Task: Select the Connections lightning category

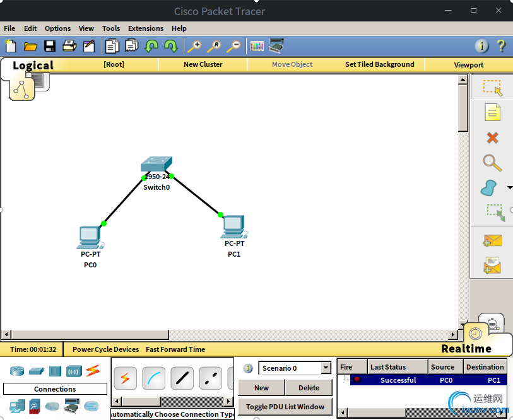Action: click(x=93, y=371)
